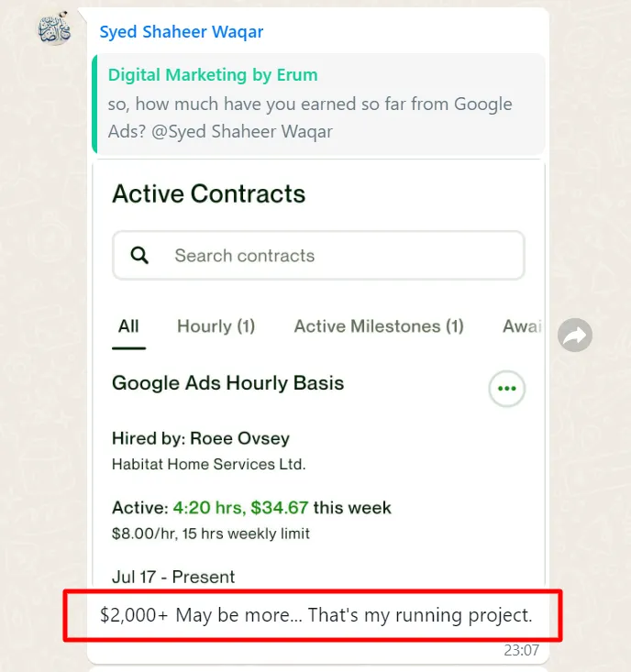Click the Hired by Roee Ovsey text
631x672 pixels.
(201, 438)
